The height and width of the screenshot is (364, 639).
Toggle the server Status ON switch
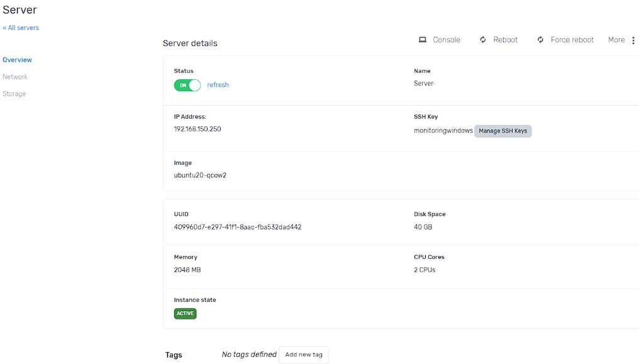(x=187, y=85)
